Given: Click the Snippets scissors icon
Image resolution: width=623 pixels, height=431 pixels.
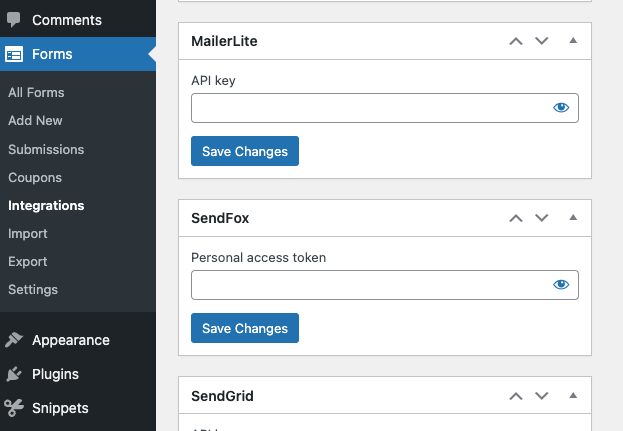Looking at the screenshot, I should click(x=14, y=408).
